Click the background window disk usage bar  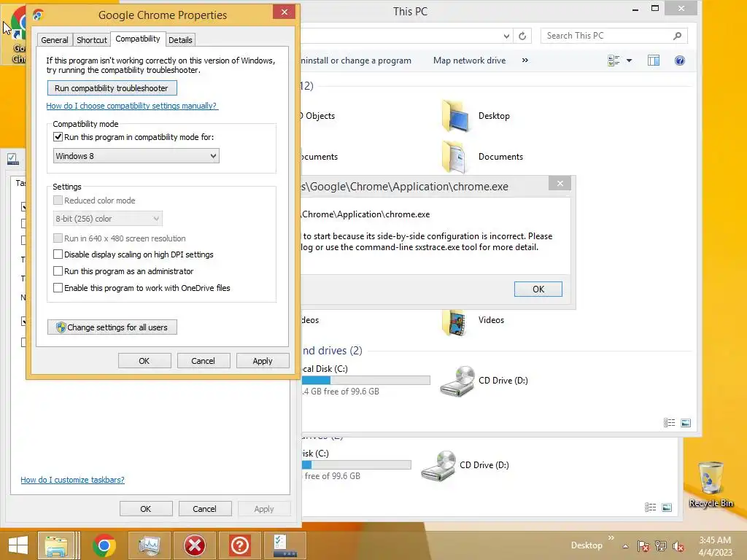coord(357,464)
